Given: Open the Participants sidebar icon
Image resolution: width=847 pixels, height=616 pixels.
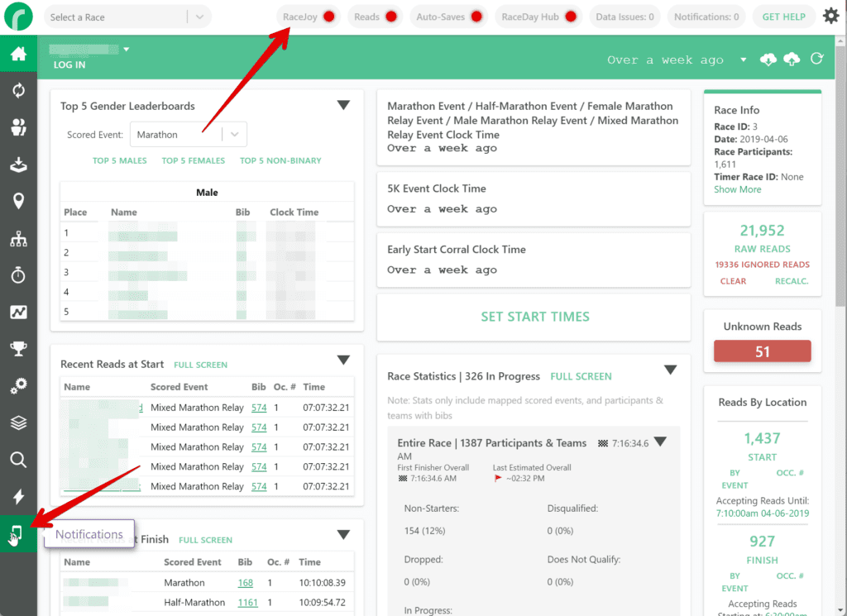Looking at the screenshot, I should [18, 127].
